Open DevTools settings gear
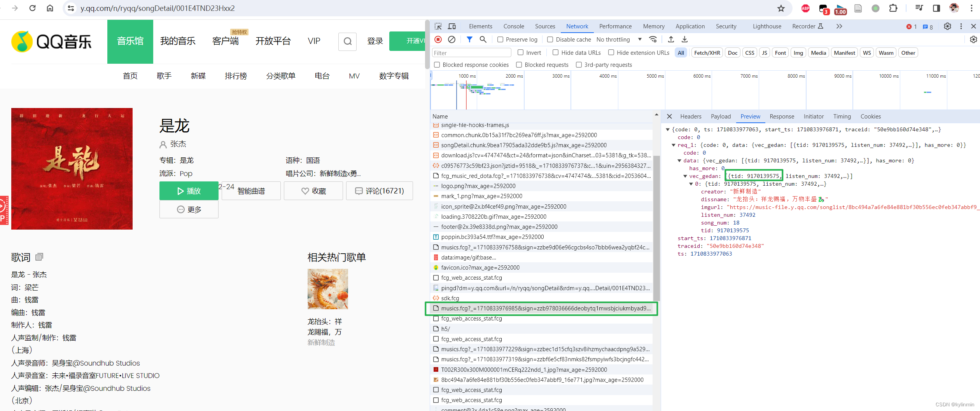 pos(947,26)
